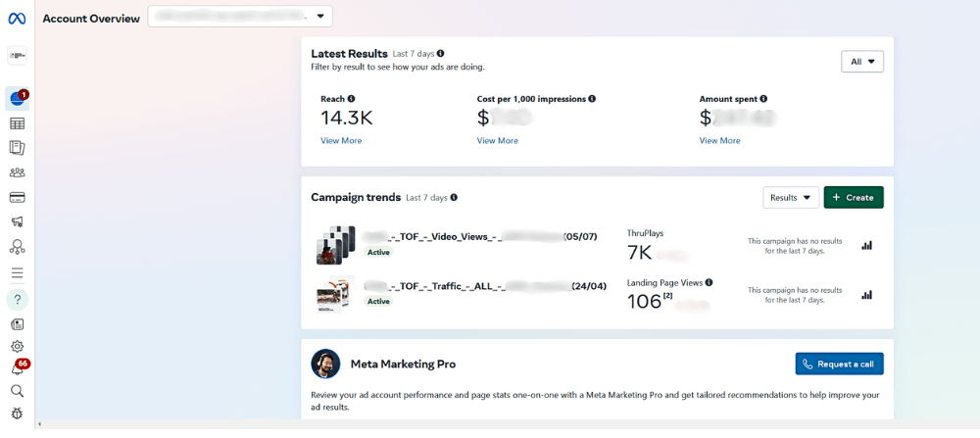
Task: Click info icon beside Cost per 1,000 impressions
Action: pos(592,99)
